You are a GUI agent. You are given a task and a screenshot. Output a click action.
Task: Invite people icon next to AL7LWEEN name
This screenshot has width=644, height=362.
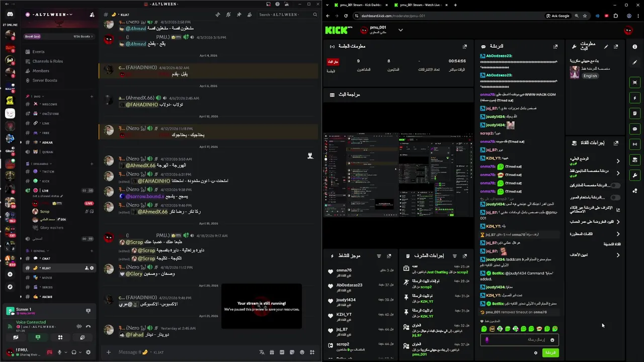coord(92,15)
